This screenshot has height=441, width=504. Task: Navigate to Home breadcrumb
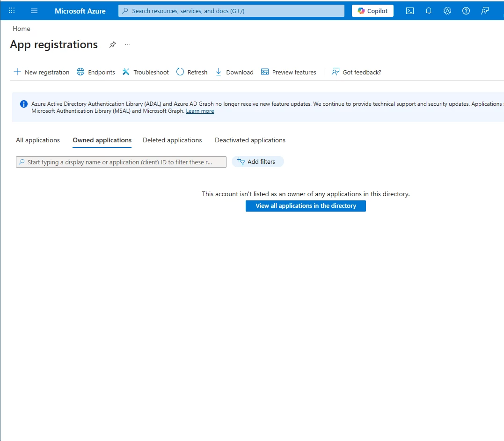click(22, 29)
